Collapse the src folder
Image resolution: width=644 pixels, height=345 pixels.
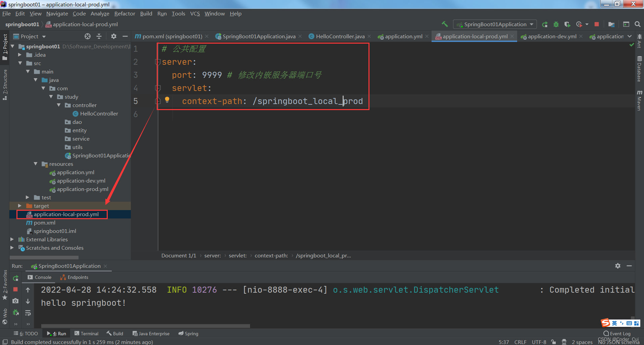point(20,63)
